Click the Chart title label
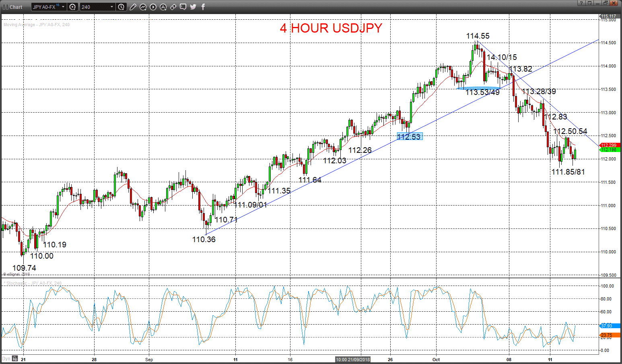The image size is (622, 364). tap(16, 7)
